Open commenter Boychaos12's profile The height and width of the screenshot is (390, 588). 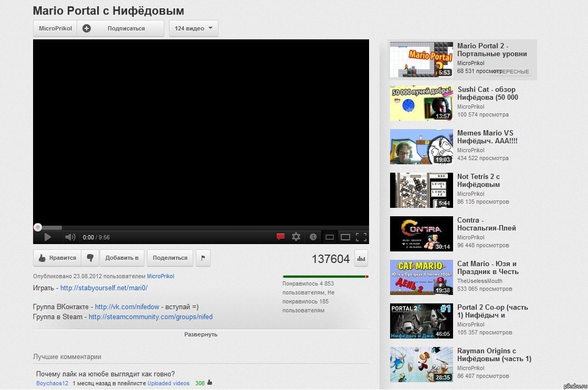tap(52, 383)
